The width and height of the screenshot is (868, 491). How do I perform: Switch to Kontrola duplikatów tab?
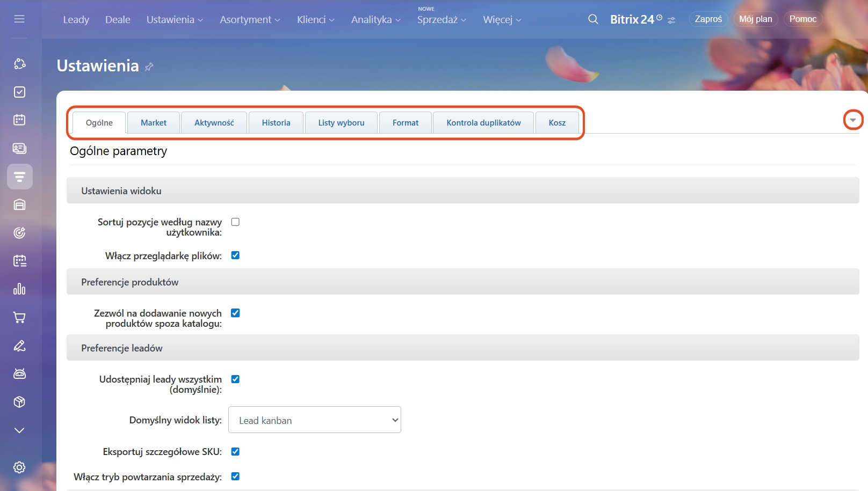pos(483,123)
